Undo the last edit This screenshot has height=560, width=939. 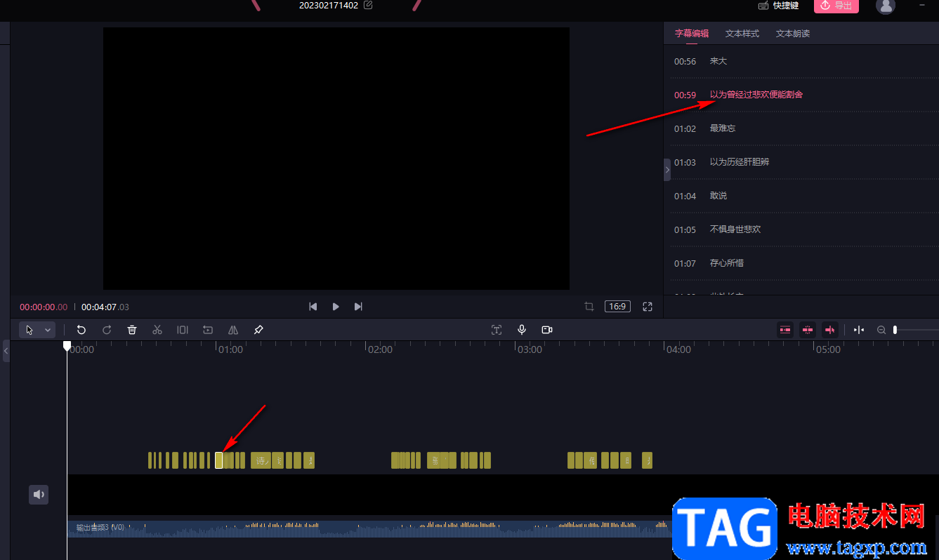(x=81, y=330)
